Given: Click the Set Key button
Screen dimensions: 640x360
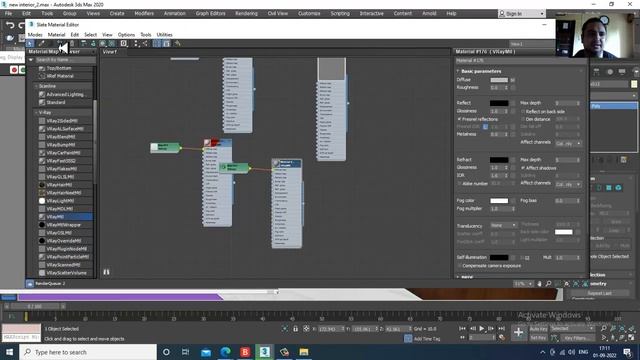Looking at the screenshot, I should 538,338.
